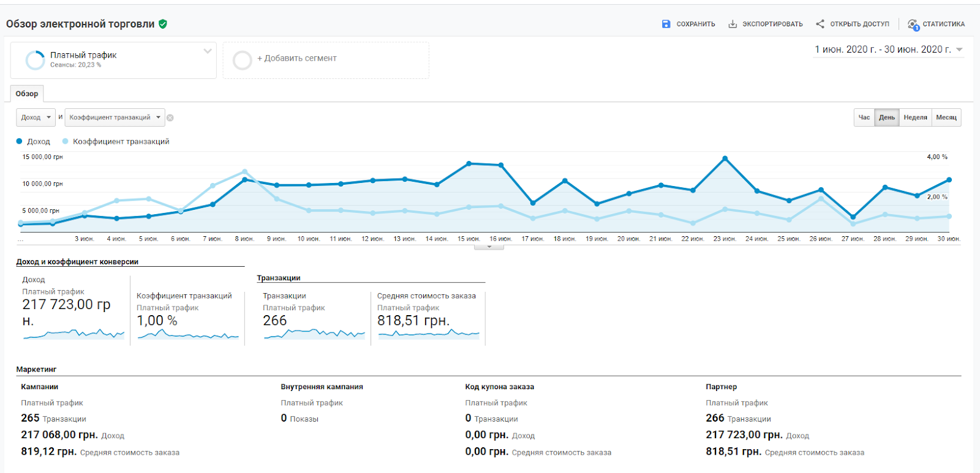Click the Платный трафик segment circle icon

coord(35,60)
